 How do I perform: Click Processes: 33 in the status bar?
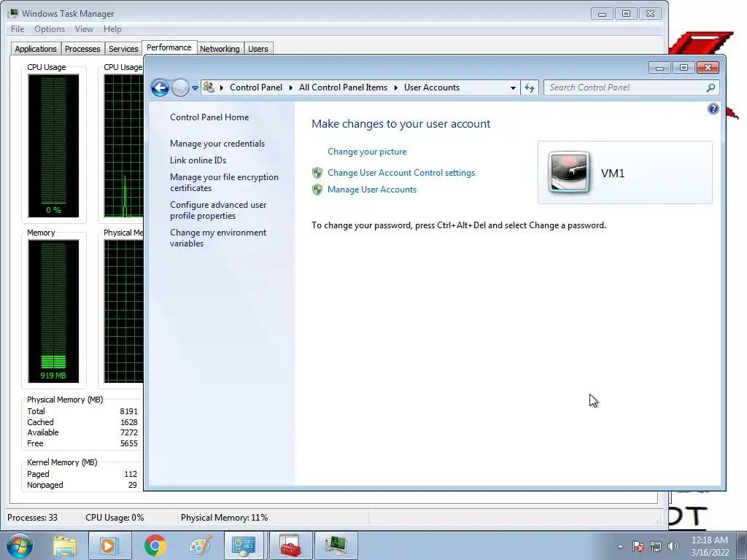(32, 518)
